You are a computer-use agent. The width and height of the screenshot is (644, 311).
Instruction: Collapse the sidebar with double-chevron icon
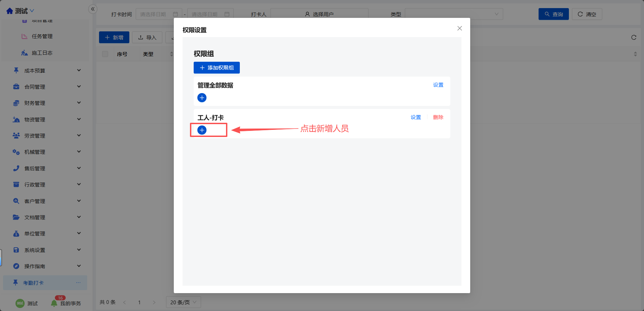(x=93, y=9)
